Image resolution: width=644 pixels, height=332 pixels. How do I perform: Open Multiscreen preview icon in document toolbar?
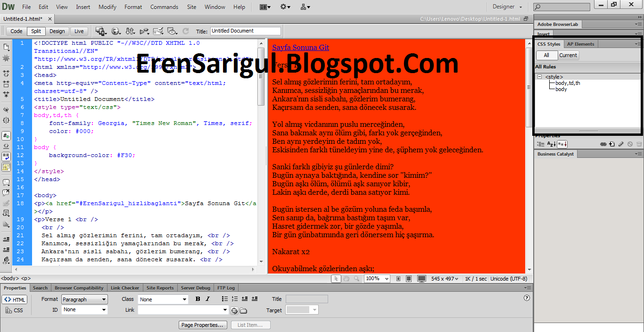[x=101, y=31]
